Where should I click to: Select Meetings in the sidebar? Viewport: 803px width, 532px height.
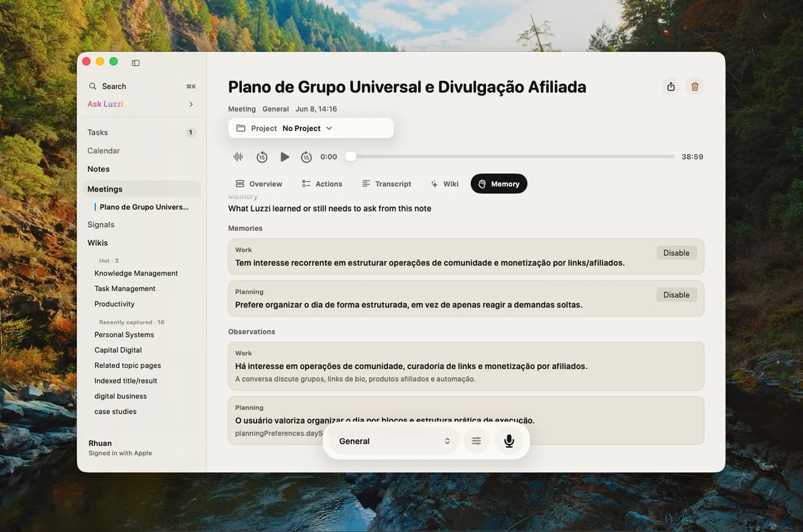(x=142, y=189)
